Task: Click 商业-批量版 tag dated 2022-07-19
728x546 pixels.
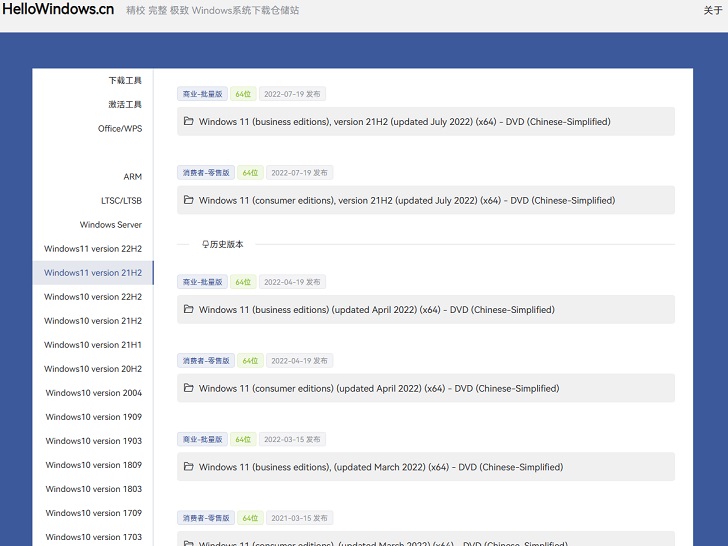Action: tap(202, 94)
